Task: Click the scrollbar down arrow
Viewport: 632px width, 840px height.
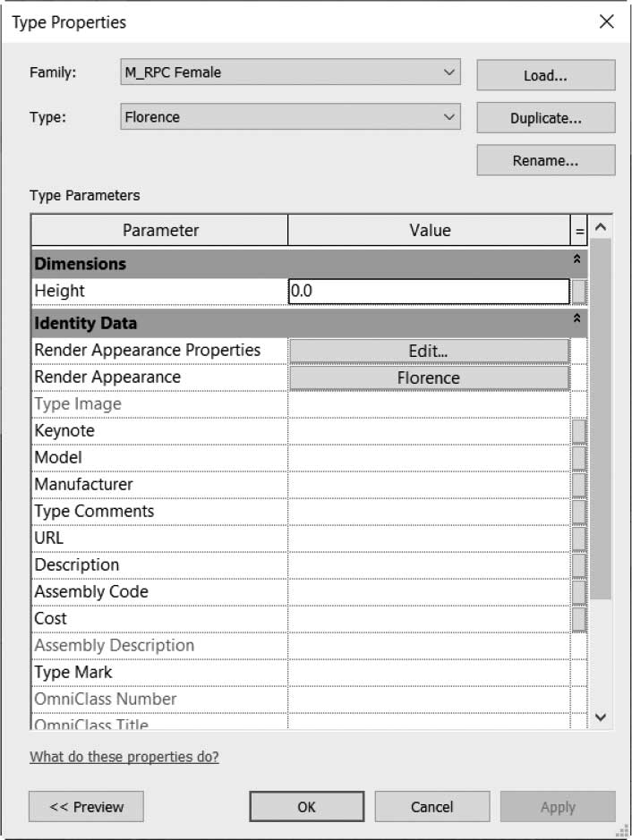Action: click(601, 717)
